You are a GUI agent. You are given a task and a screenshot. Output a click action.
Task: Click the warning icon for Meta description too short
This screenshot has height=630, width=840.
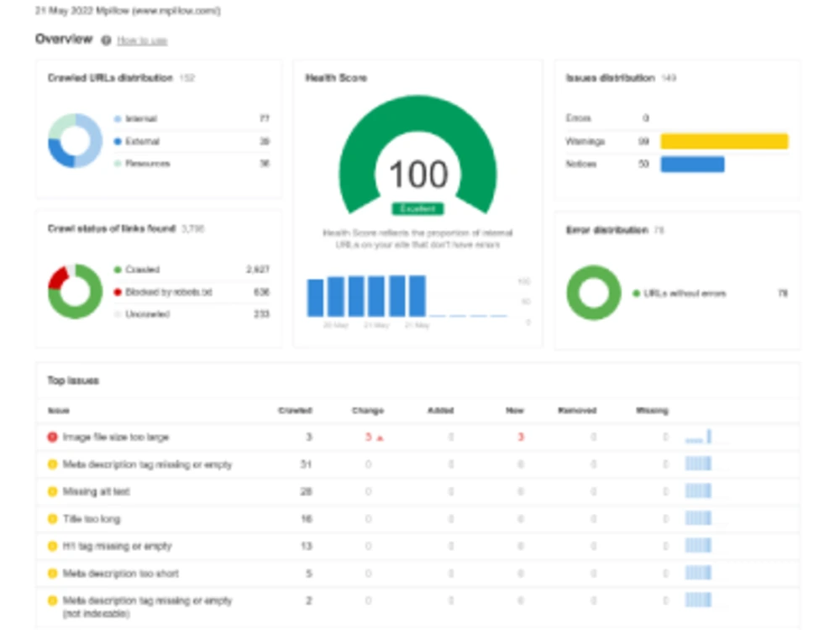52,573
